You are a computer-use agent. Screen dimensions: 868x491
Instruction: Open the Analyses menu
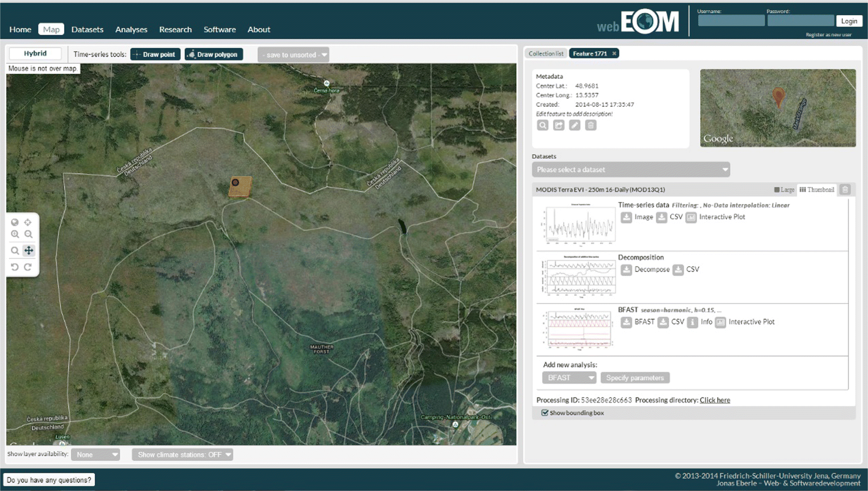(131, 29)
